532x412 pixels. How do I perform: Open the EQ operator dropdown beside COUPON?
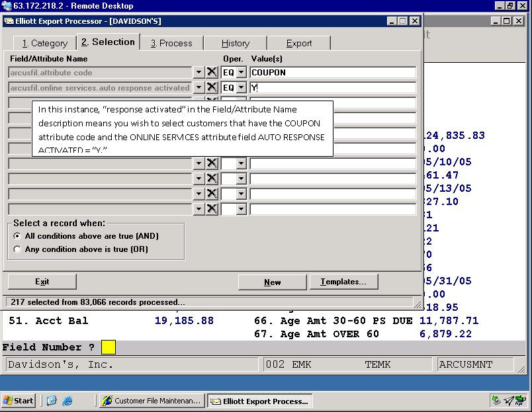(x=242, y=72)
